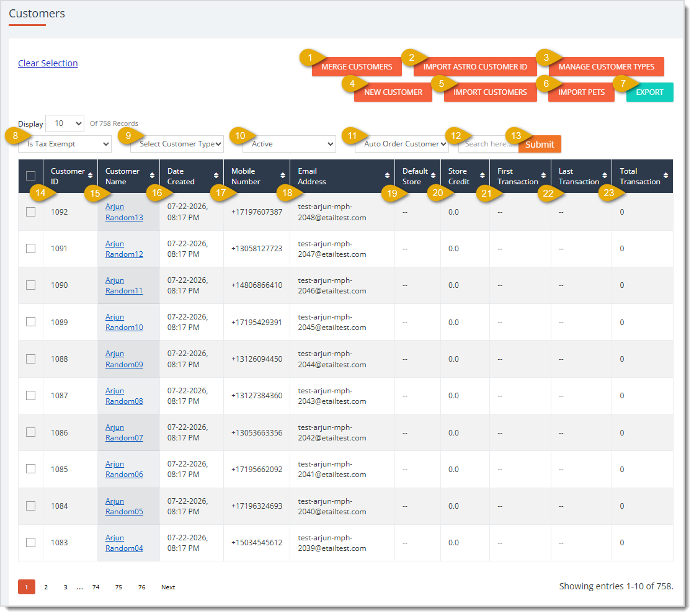This screenshot has width=694, height=616.
Task: Open Arjun Random08 customer link
Action: 124,396
